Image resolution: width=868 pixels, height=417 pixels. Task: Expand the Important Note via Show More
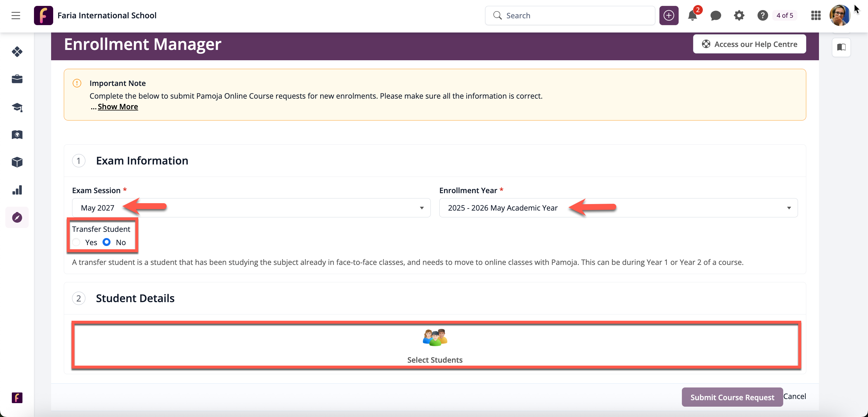(x=118, y=107)
